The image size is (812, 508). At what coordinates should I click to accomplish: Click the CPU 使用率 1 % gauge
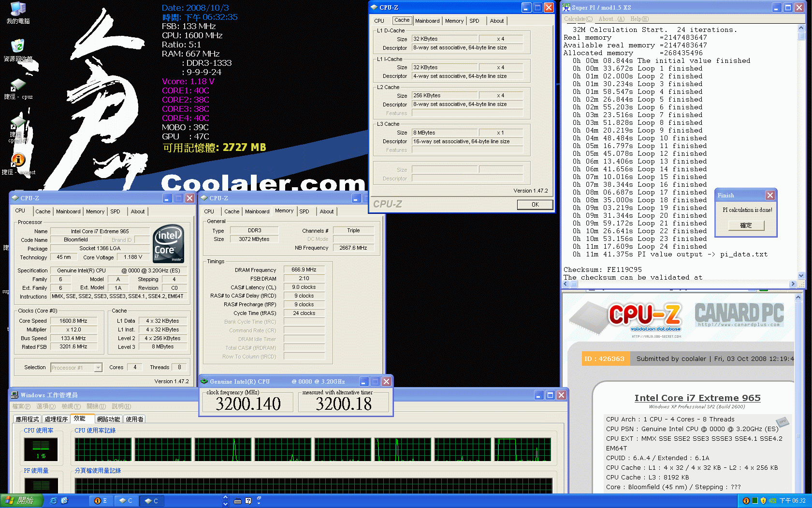tap(41, 449)
